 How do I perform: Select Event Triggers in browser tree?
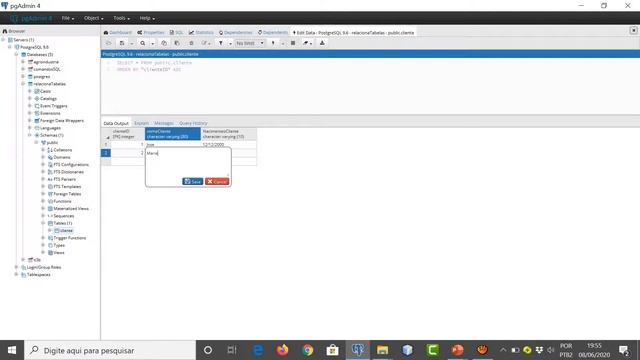[x=53, y=106]
